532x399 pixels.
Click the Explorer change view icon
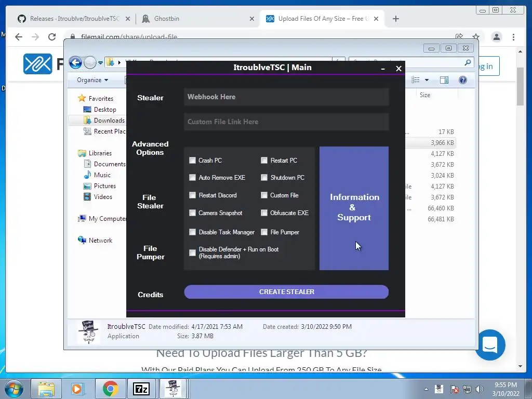(x=416, y=79)
